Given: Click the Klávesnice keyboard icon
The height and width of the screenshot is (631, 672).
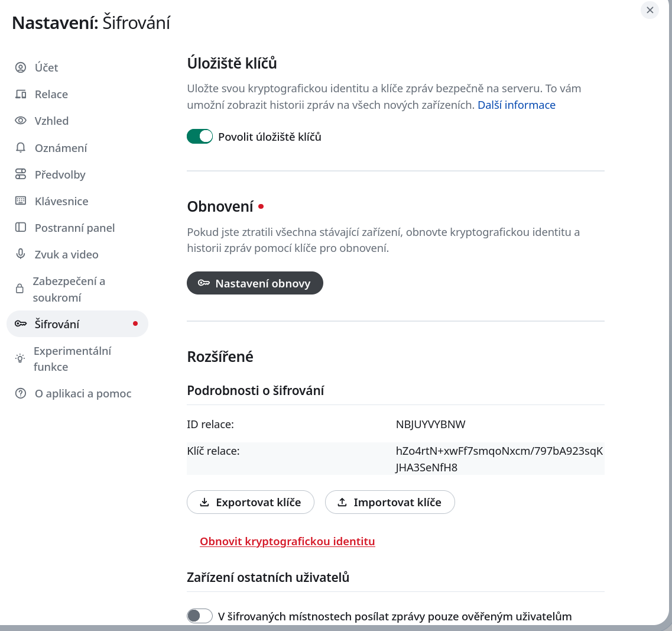Looking at the screenshot, I should 21,201.
